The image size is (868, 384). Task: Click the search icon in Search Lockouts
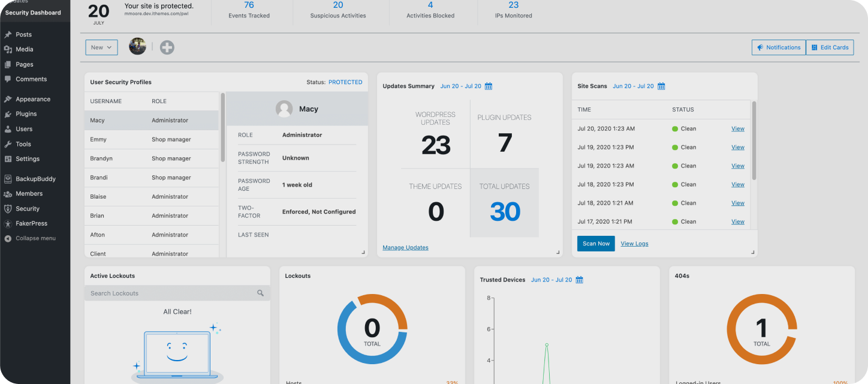coord(261,293)
